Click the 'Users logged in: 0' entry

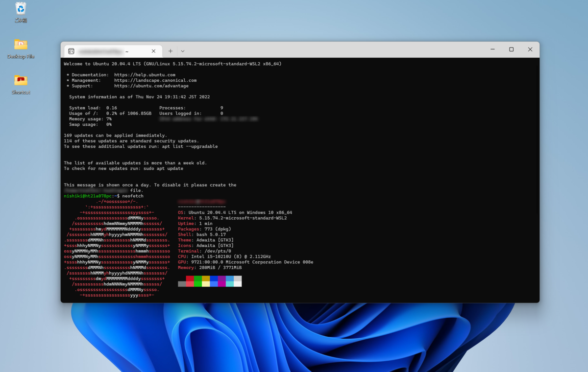click(191, 113)
